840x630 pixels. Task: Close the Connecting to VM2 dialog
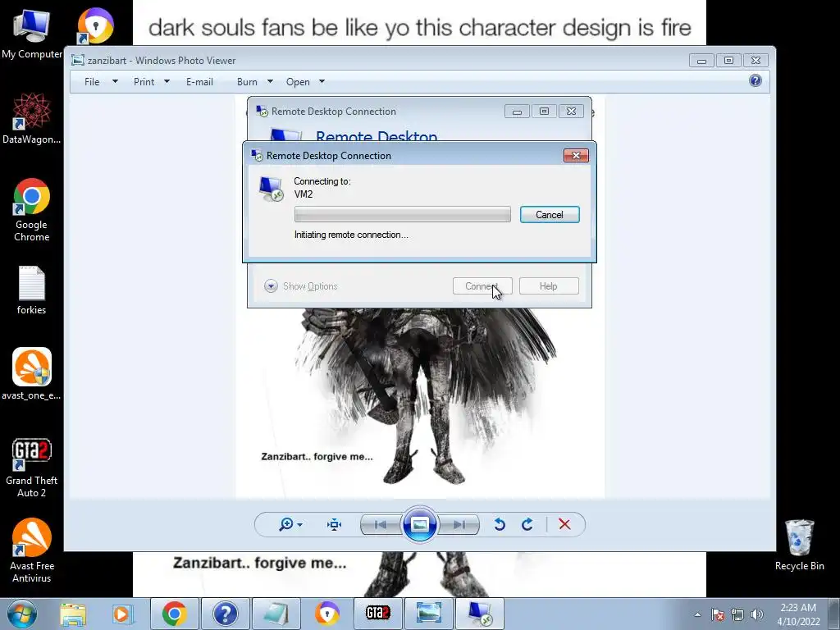pyautogui.click(x=576, y=155)
